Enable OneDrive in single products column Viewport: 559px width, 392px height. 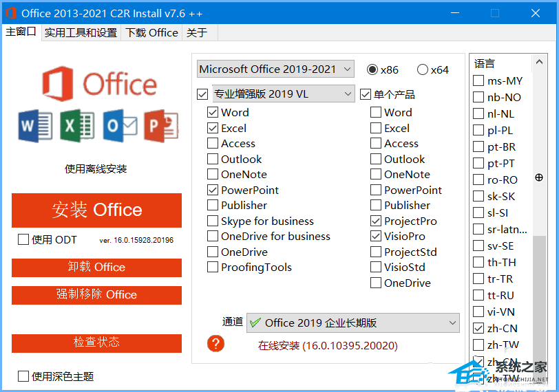(376, 283)
